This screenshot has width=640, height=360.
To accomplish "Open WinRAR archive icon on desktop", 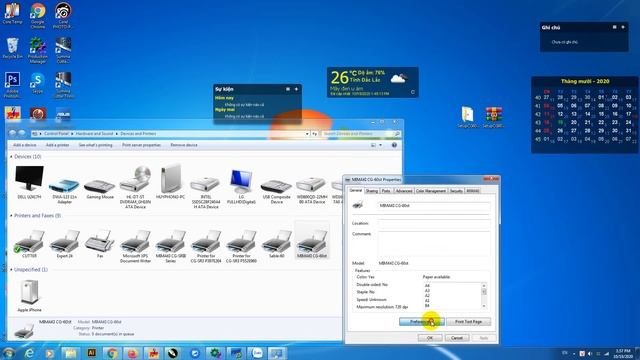I will [x=493, y=117].
